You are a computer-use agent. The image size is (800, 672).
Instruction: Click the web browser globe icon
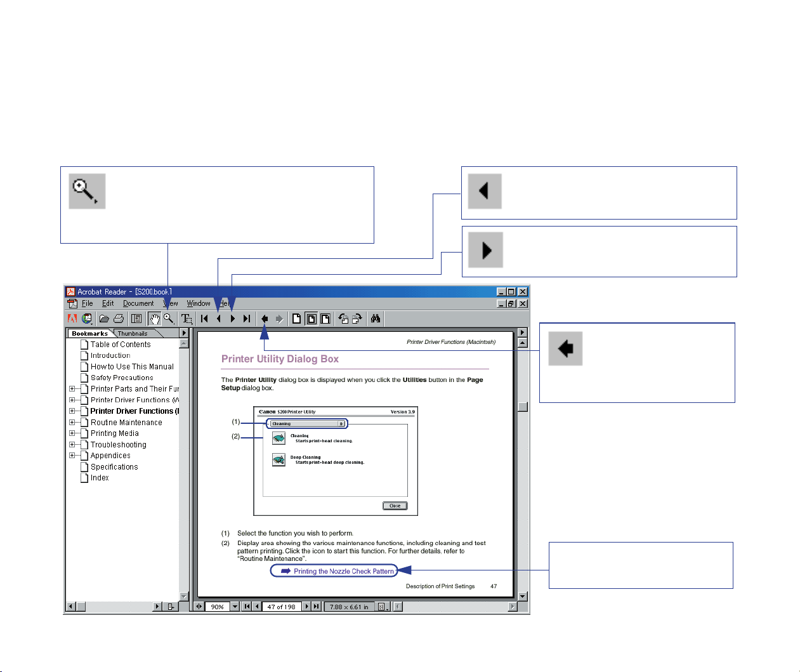pyautogui.click(x=87, y=319)
